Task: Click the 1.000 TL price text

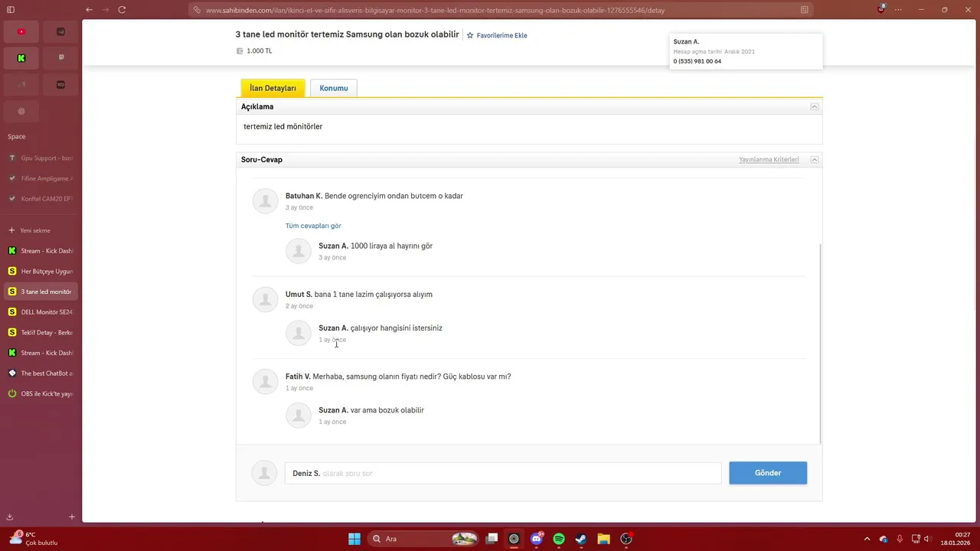Action: pos(260,51)
